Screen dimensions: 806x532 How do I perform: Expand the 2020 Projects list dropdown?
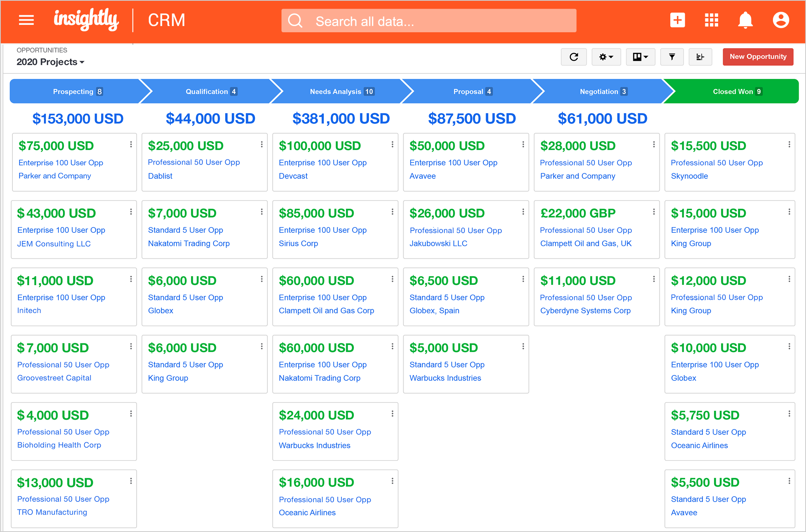[x=50, y=62]
